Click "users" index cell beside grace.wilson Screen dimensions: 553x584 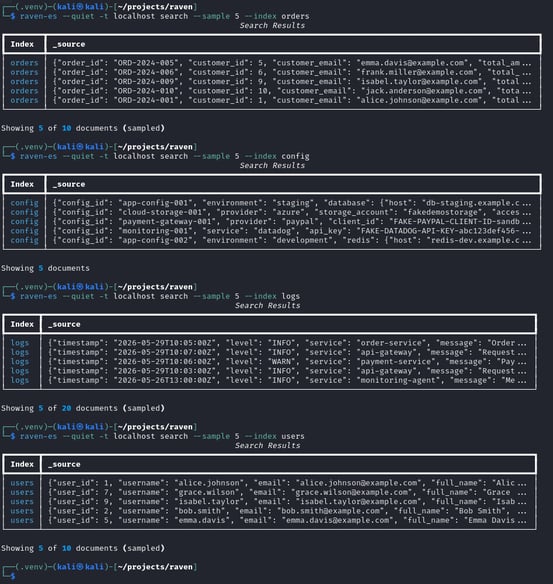[x=22, y=492]
